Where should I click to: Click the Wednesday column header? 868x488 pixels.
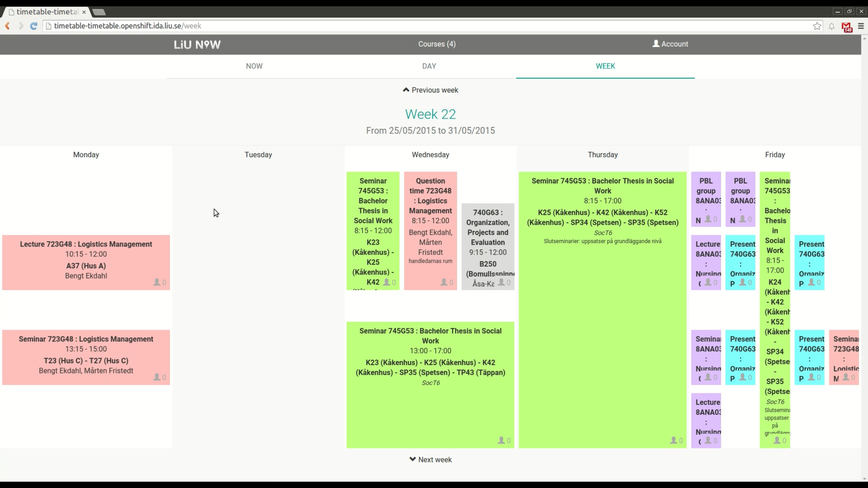[x=430, y=155]
